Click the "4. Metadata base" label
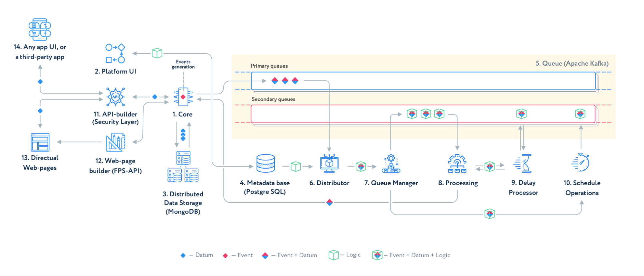 [265, 183]
